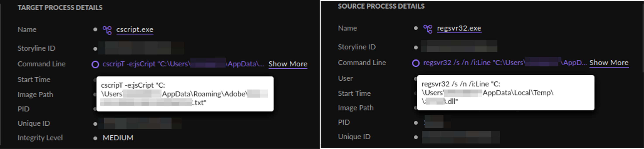
Task: Click the redacted PID value in source details
Action: (x=435, y=122)
